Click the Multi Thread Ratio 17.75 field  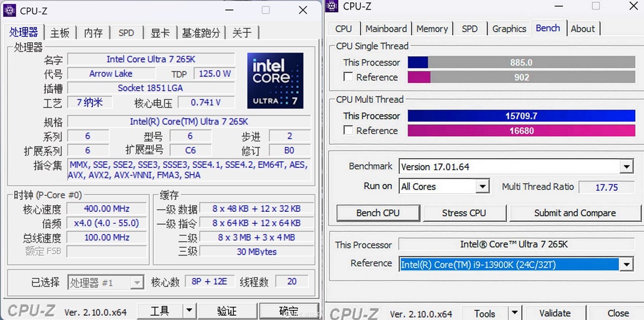coord(606,187)
